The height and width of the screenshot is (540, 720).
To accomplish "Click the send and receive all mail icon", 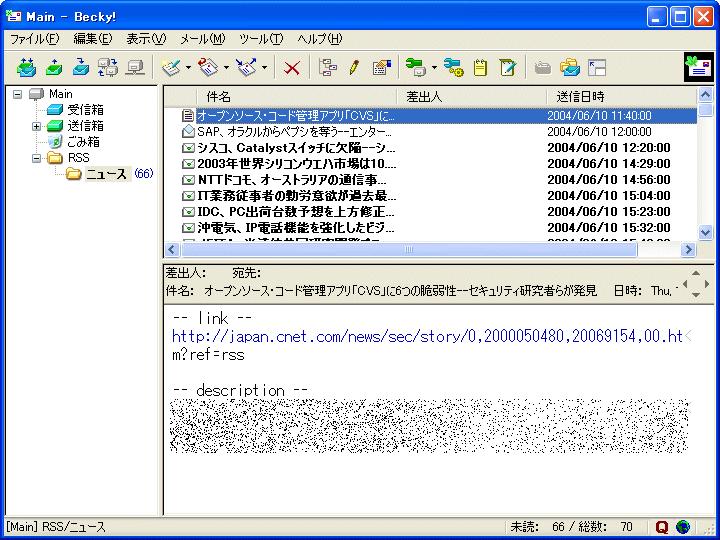I will [x=27, y=68].
